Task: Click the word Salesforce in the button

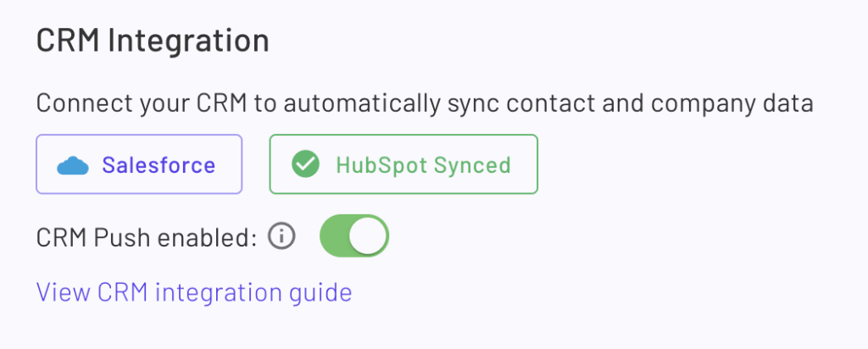Action: pos(159,165)
